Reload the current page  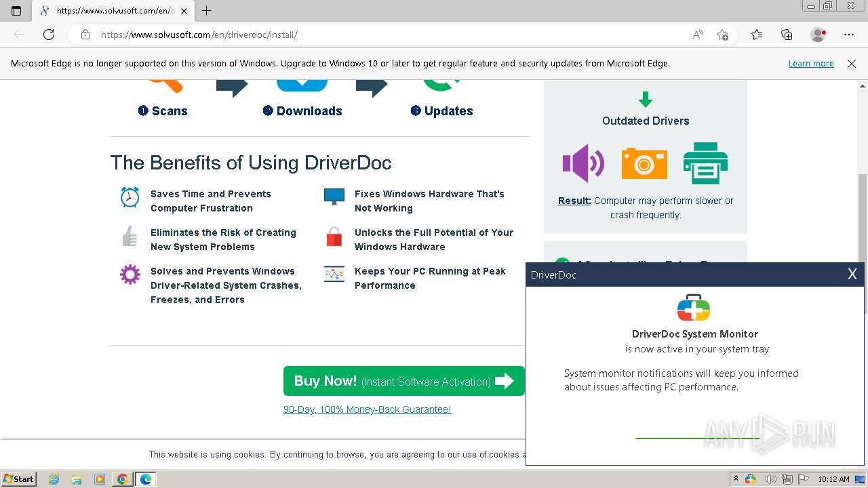tap(49, 35)
